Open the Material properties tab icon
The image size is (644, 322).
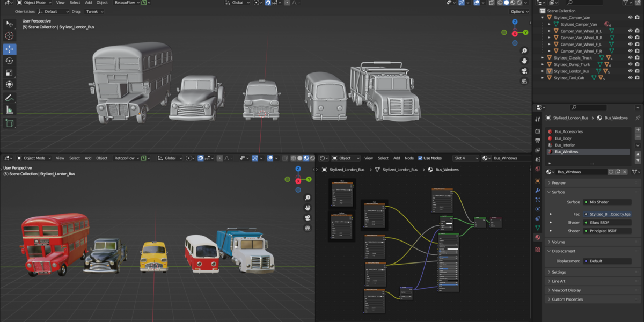538,237
